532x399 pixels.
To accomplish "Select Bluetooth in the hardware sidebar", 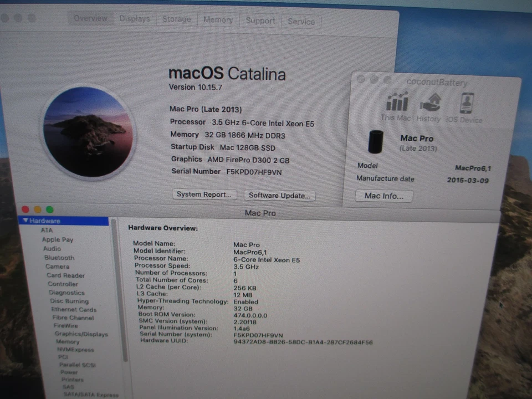I will click(x=59, y=257).
